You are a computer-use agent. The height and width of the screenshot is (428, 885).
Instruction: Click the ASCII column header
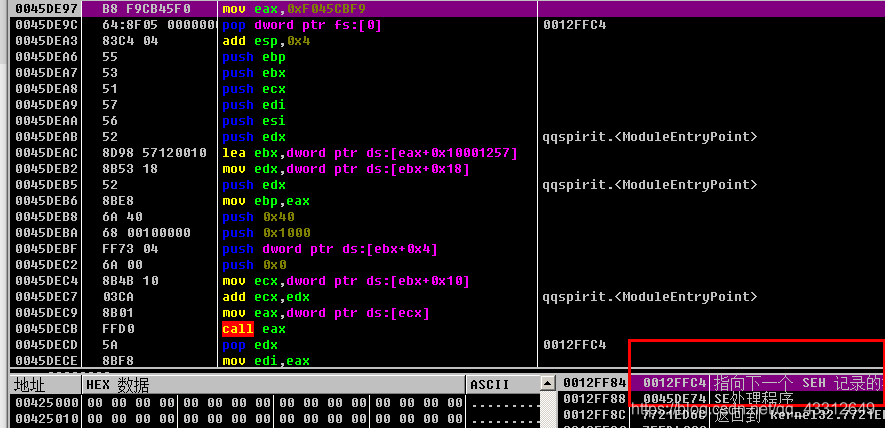click(503, 385)
